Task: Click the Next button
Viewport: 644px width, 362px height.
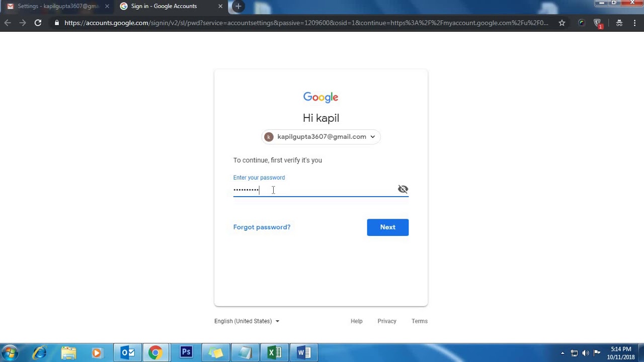Action: point(387,227)
